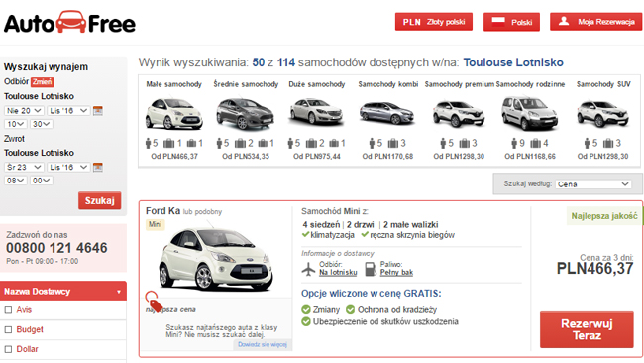Open the Samochody premium category
Image resolution: width=644 pixels, height=363 pixels.
pyautogui.click(x=459, y=84)
